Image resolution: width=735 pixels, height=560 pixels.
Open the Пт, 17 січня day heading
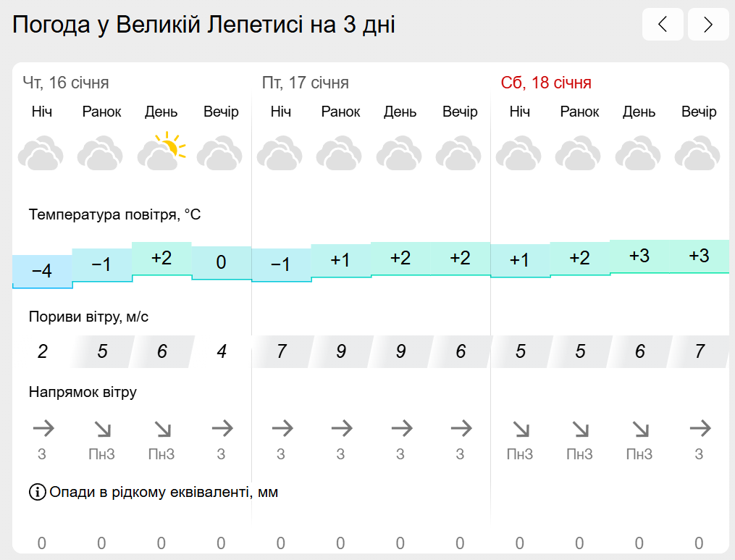[x=305, y=83]
